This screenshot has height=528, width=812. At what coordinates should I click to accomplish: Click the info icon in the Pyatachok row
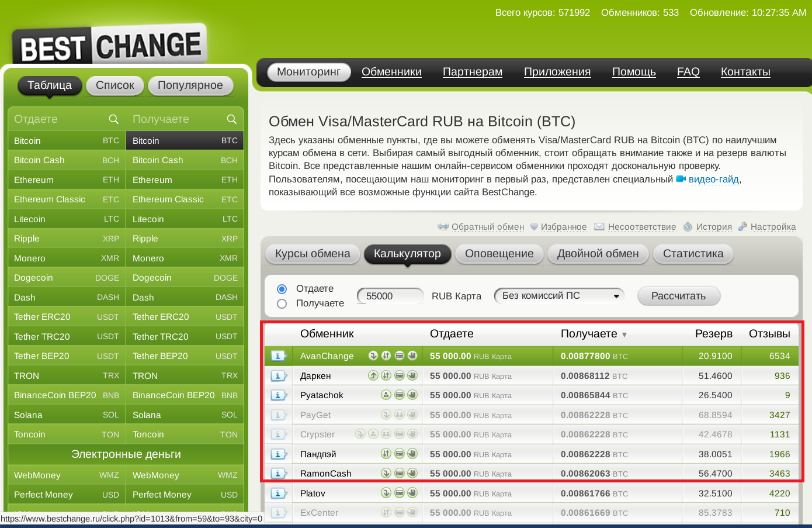(x=279, y=395)
